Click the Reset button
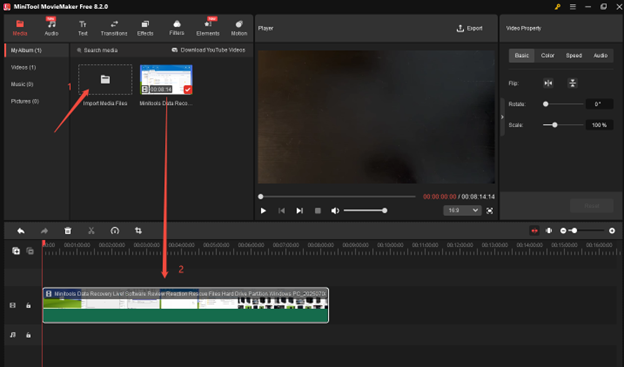The height and width of the screenshot is (367, 624). tap(591, 206)
